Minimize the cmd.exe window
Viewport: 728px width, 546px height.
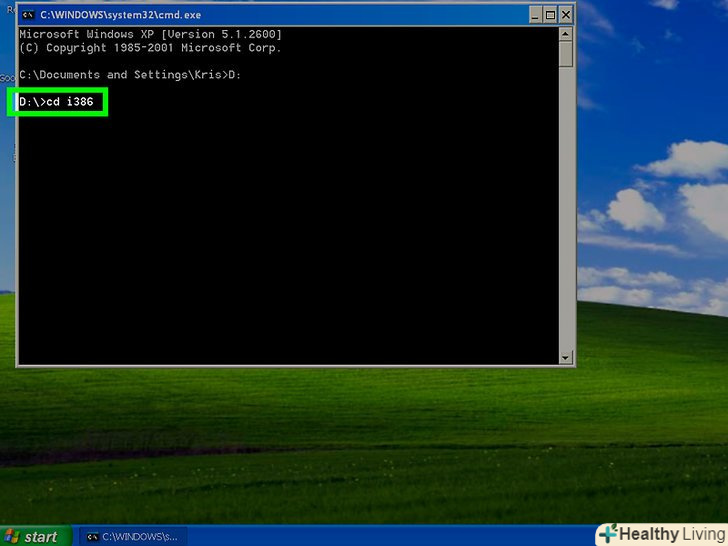(535, 15)
